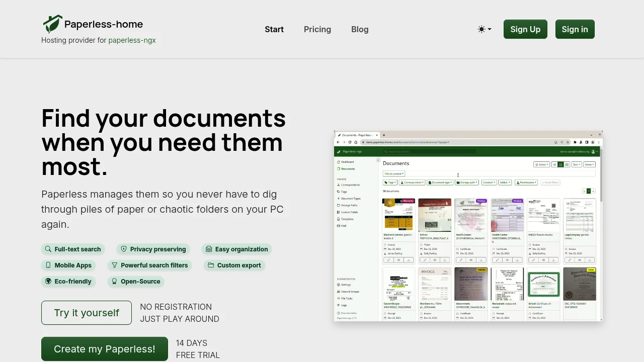Click the shield icon of Privacy preserving
Image resolution: width=644 pixels, height=362 pixels.
(124, 249)
